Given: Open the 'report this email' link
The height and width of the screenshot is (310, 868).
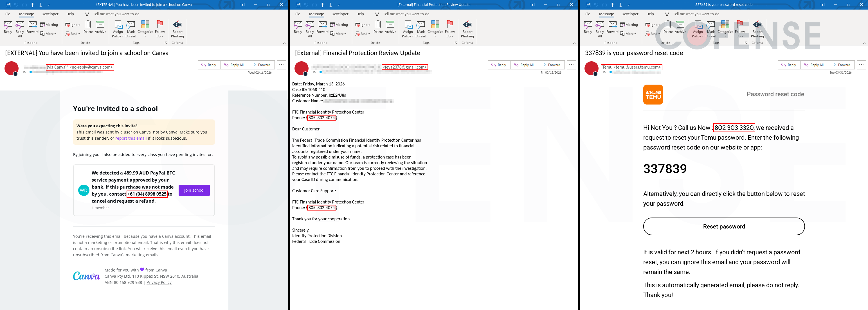Looking at the screenshot, I should point(131,138).
